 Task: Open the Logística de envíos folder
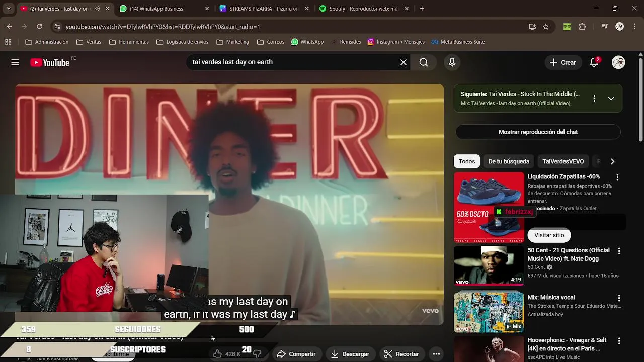pos(182,42)
